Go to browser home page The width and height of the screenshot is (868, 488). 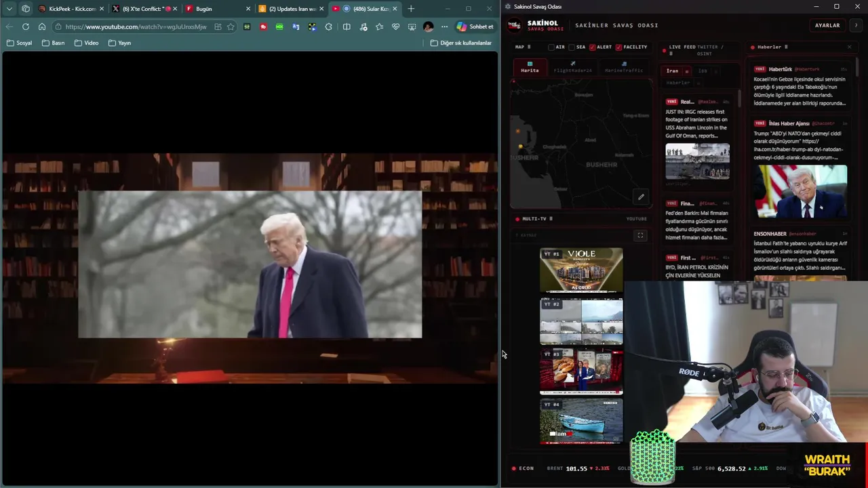tap(42, 26)
